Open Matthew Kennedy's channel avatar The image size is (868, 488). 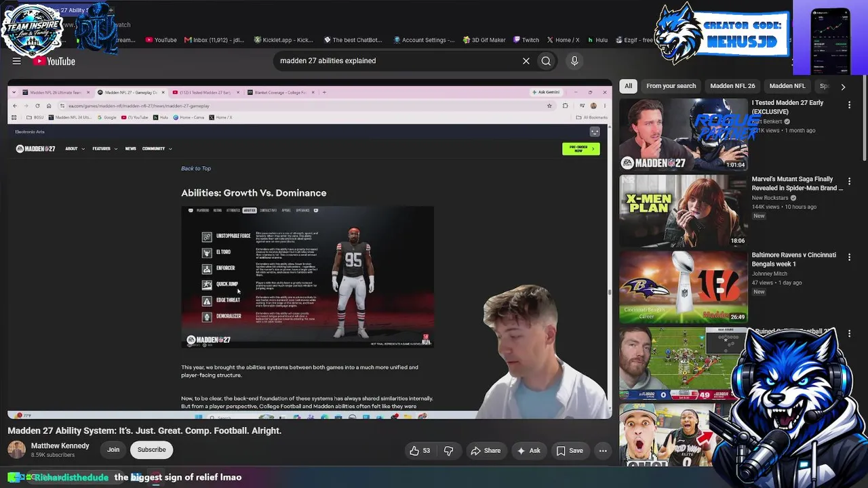pos(17,449)
